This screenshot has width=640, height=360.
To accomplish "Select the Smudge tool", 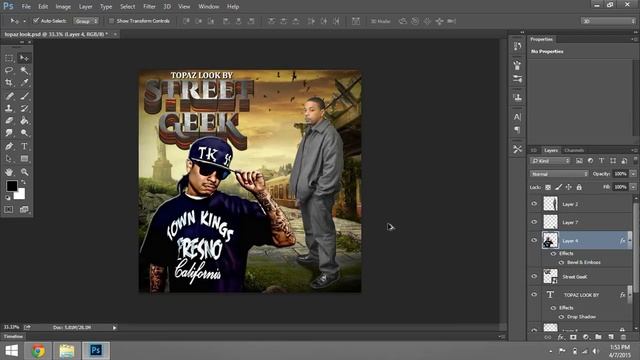I will pyautogui.click(x=9, y=133).
